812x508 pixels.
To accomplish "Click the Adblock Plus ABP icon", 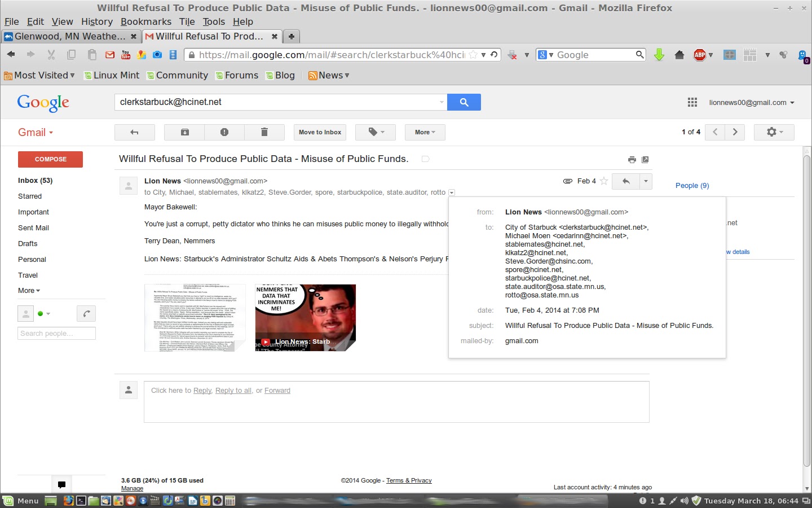I will (700, 55).
